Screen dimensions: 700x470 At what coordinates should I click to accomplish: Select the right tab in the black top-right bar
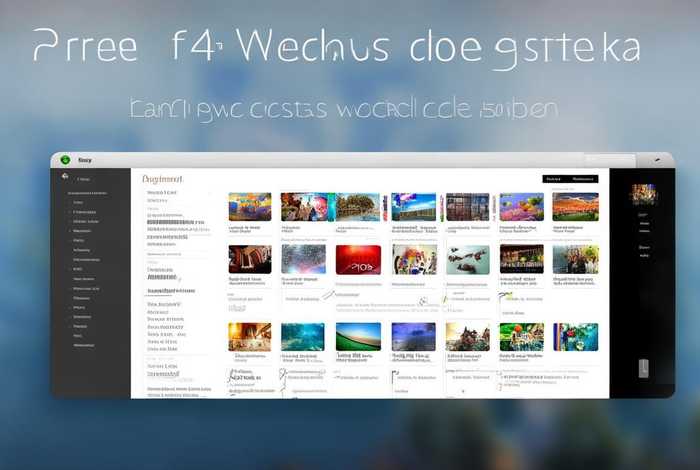point(583,179)
